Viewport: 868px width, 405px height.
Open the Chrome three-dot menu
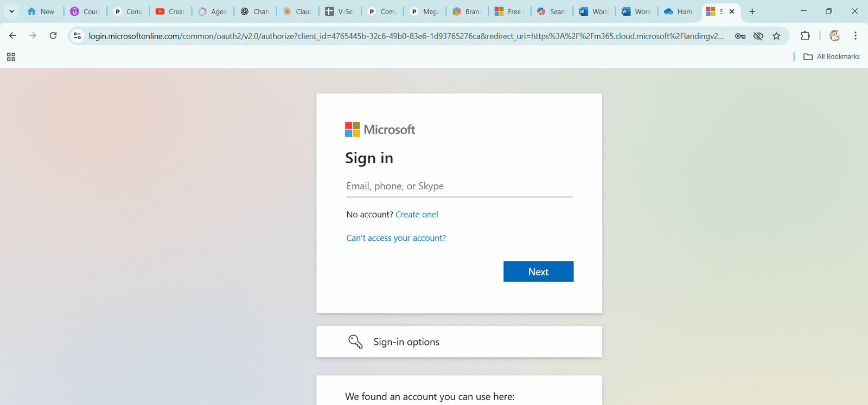pos(856,36)
